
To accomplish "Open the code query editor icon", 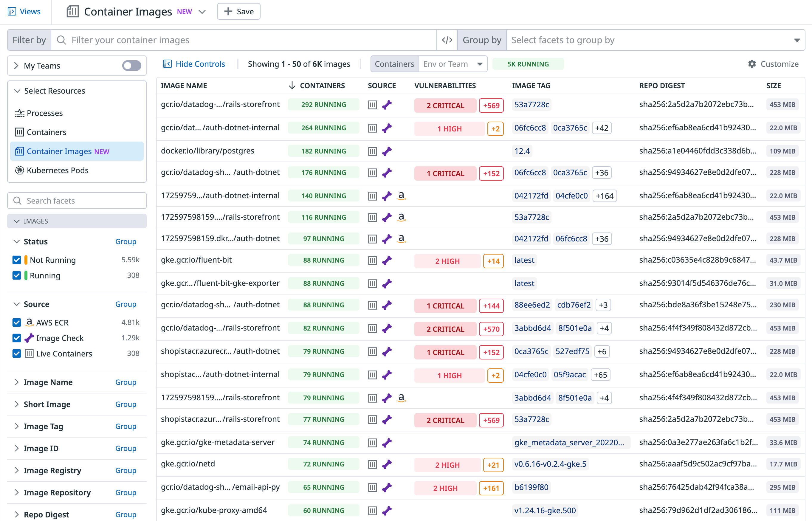I will (447, 40).
